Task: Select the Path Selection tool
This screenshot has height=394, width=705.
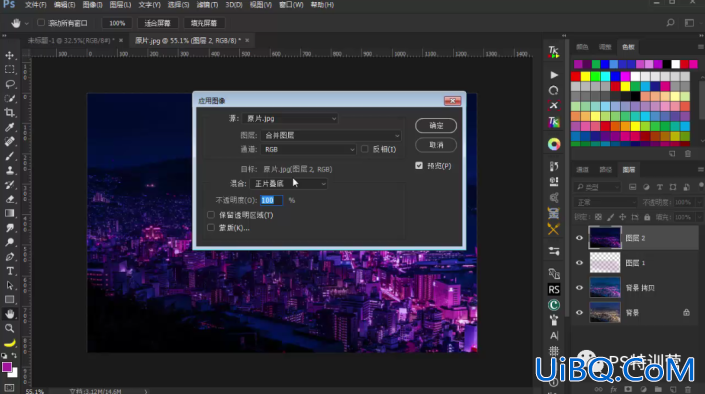Action: coord(9,286)
